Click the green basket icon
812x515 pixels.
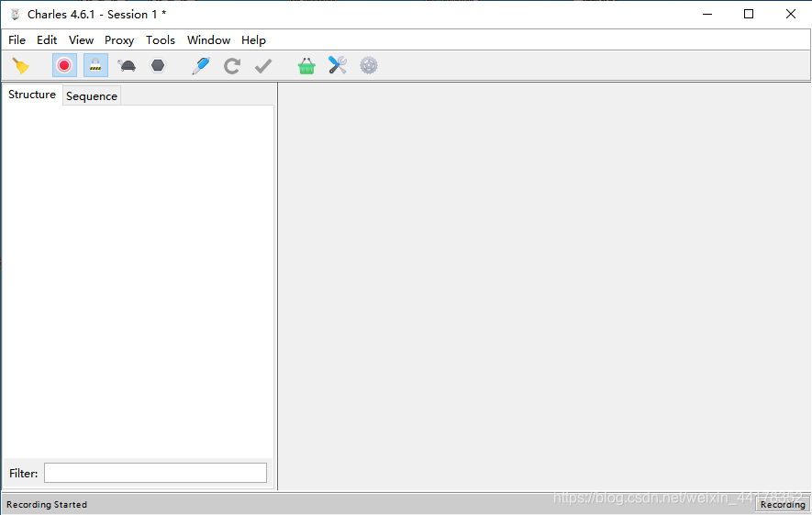pos(306,66)
